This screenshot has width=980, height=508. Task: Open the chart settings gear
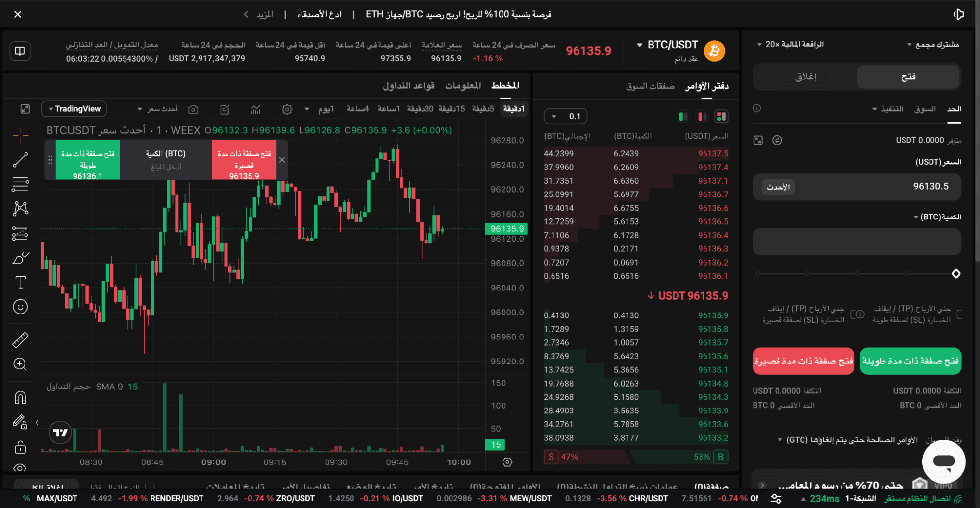pos(287,109)
